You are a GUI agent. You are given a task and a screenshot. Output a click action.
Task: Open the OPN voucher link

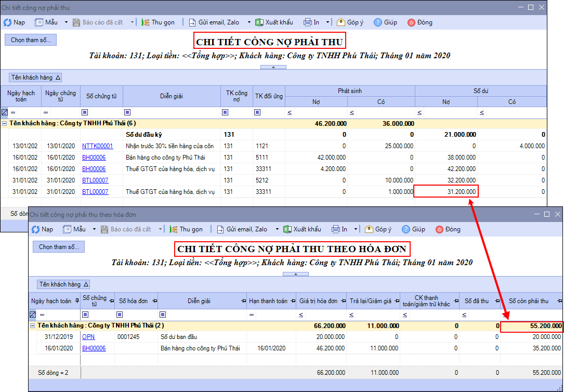[x=88, y=337]
